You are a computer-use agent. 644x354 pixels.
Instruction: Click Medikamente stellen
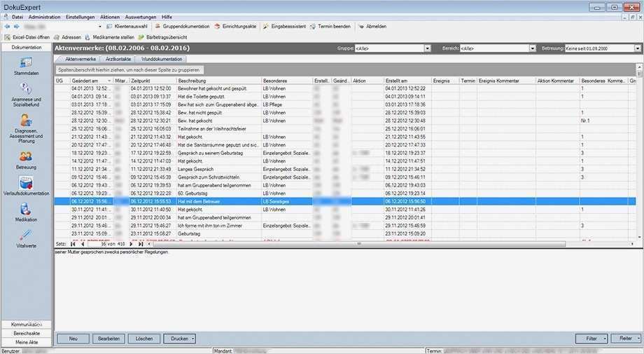click(x=110, y=37)
